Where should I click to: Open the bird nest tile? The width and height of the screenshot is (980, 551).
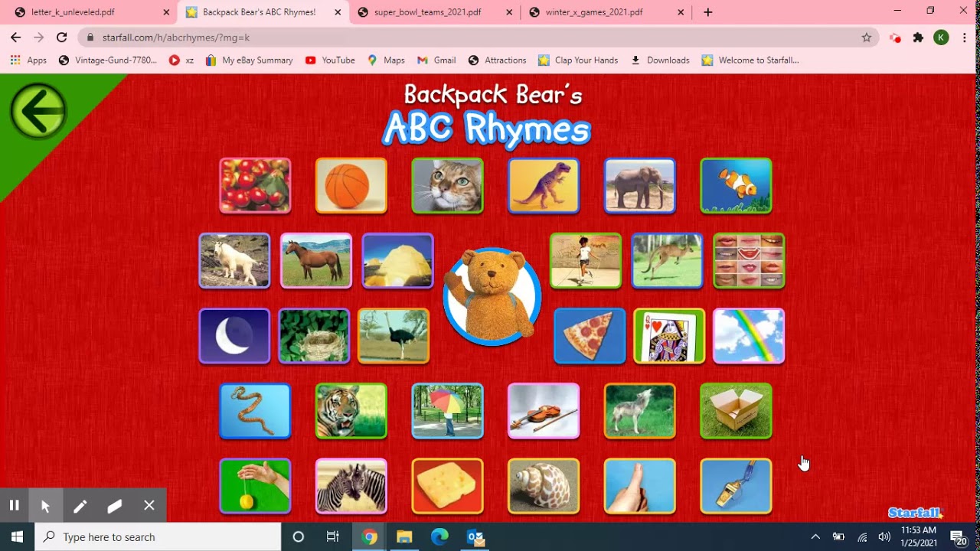314,335
